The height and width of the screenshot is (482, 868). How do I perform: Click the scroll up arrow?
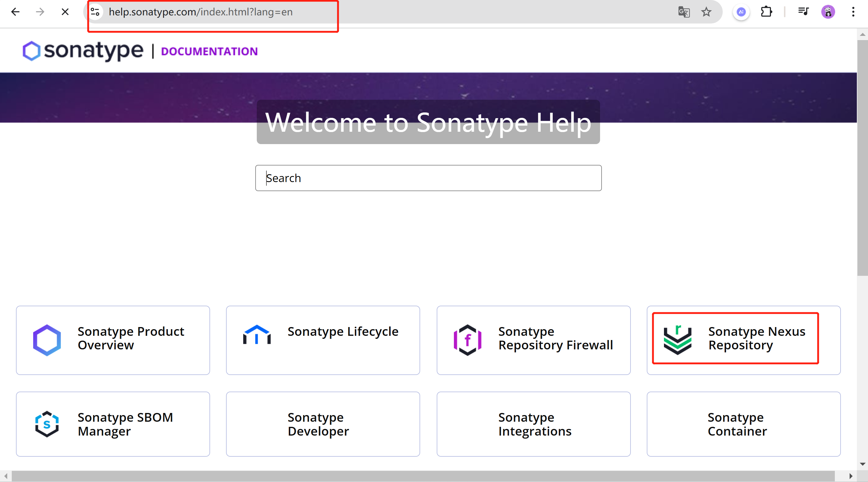point(862,34)
